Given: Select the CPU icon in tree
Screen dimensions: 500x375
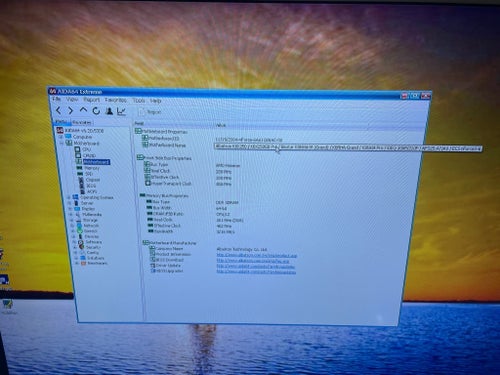Looking at the screenshot, I should [77, 150].
